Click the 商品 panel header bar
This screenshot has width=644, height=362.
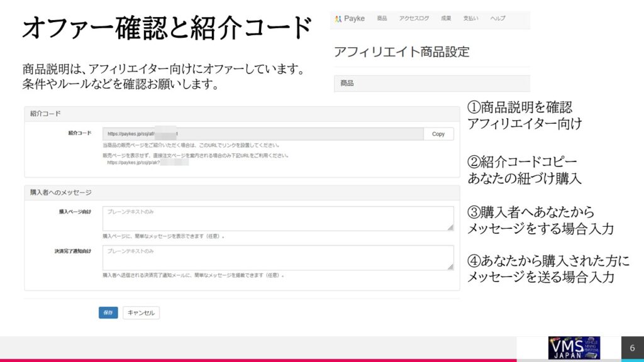pos(431,83)
